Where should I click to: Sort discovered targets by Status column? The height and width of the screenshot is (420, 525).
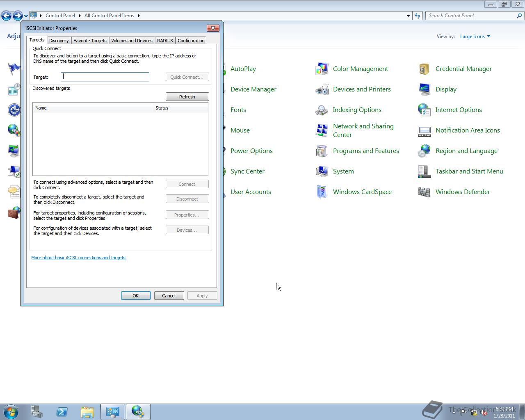[180, 108]
